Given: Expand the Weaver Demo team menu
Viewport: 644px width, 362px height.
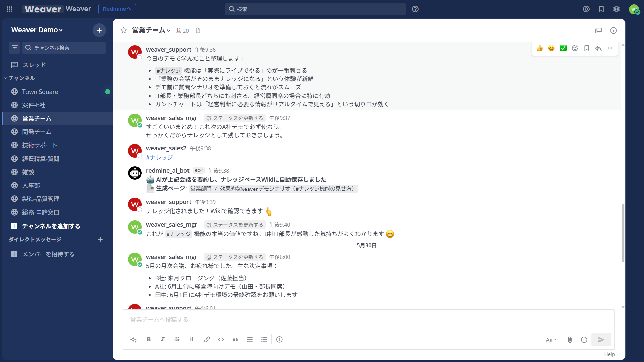Looking at the screenshot, I should point(37,30).
